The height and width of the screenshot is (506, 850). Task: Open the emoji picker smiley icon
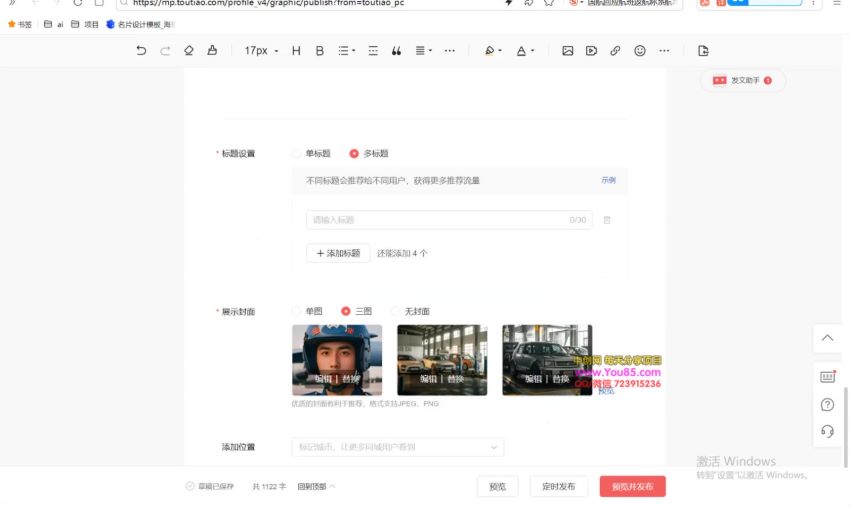point(639,51)
